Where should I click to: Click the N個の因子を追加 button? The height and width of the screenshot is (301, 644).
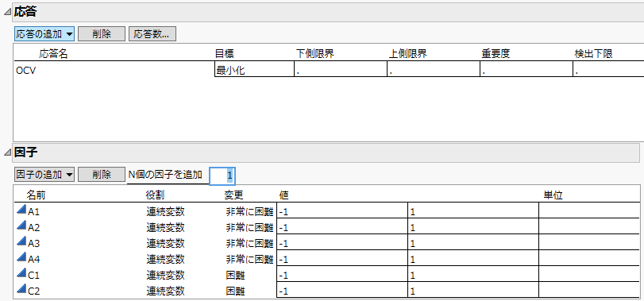pyautogui.click(x=165, y=175)
